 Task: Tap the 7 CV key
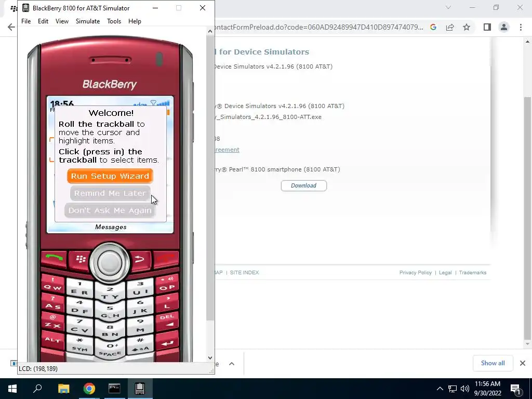coord(80,326)
